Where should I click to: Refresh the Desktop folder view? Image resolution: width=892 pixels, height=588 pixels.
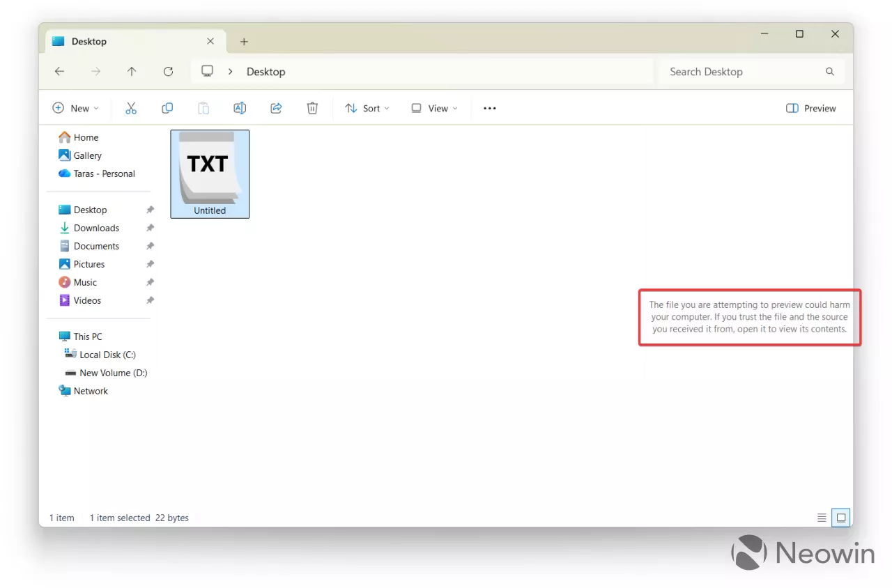click(168, 71)
